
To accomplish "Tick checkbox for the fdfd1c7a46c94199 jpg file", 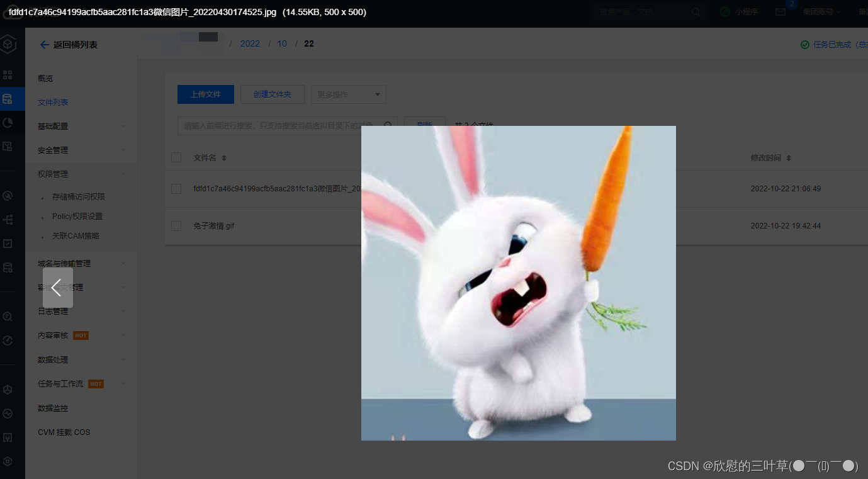I will point(176,189).
